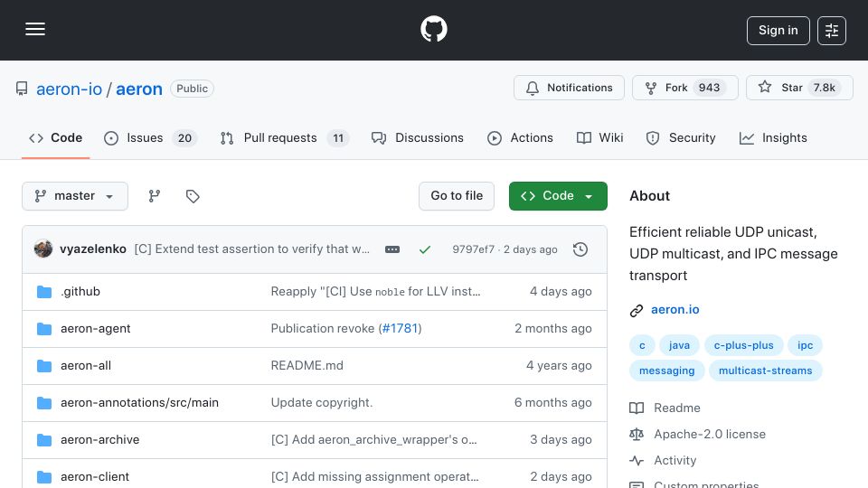Open the vyazelenko author link
The image size is (868, 488).
[x=93, y=249]
